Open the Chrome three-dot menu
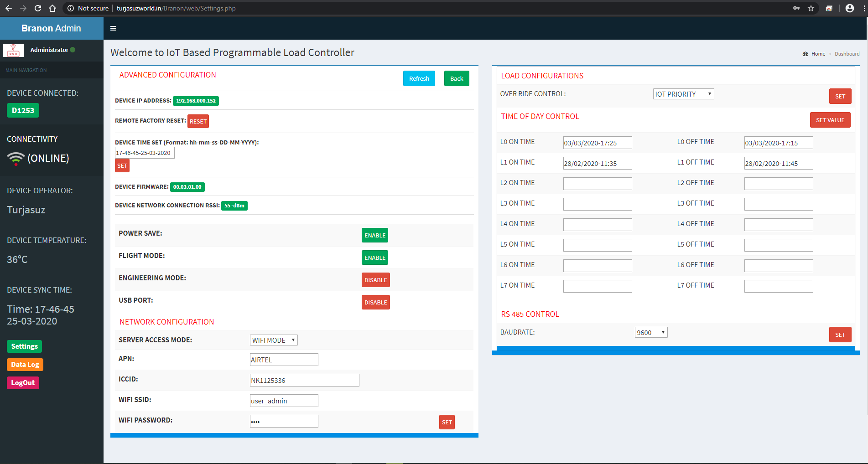 point(864,8)
